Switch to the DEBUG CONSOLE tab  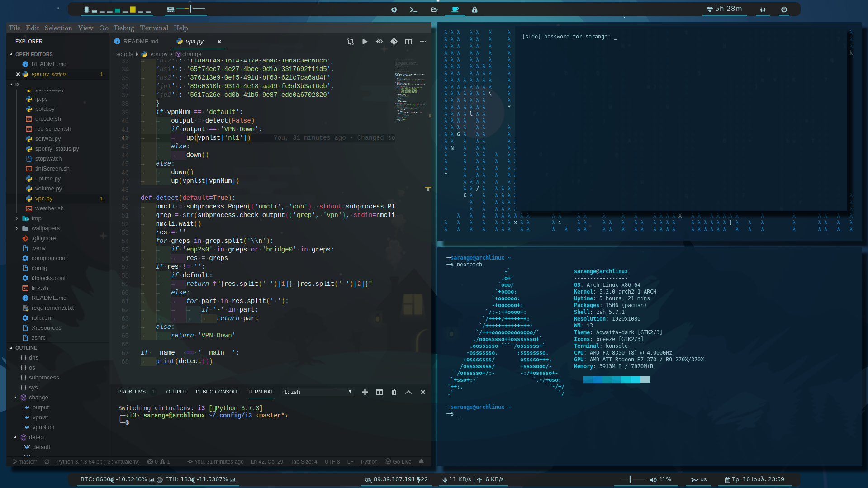(217, 392)
